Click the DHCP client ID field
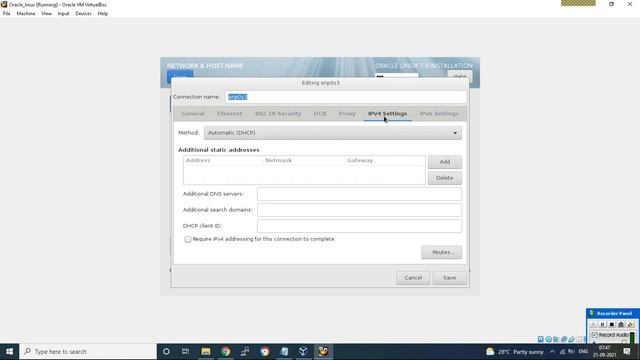640x360 pixels. point(359,226)
